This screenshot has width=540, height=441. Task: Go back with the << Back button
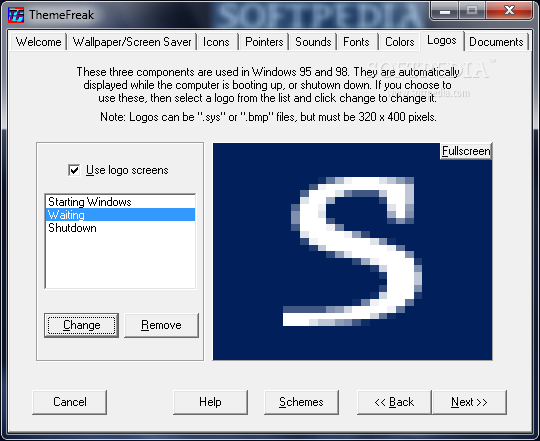tap(394, 402)
